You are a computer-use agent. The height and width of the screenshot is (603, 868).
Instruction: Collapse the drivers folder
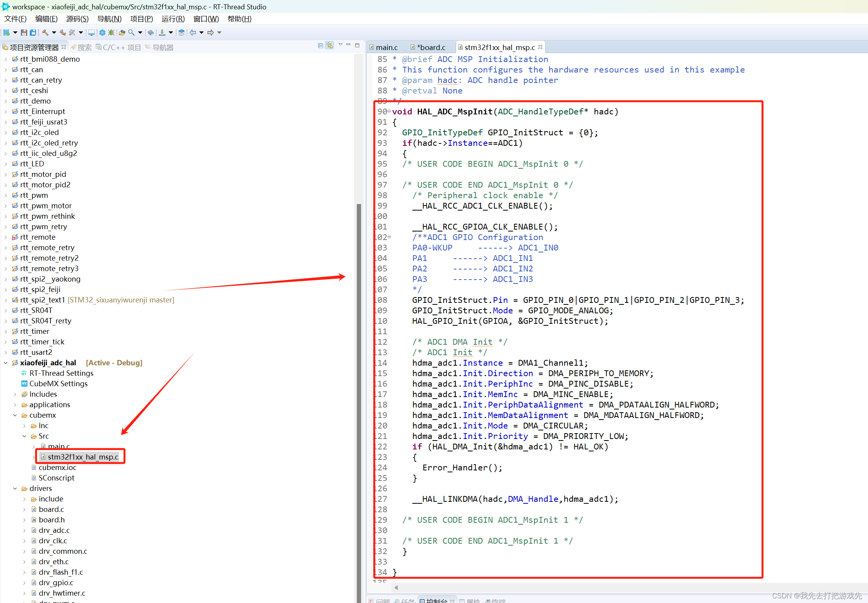point(15,488)
